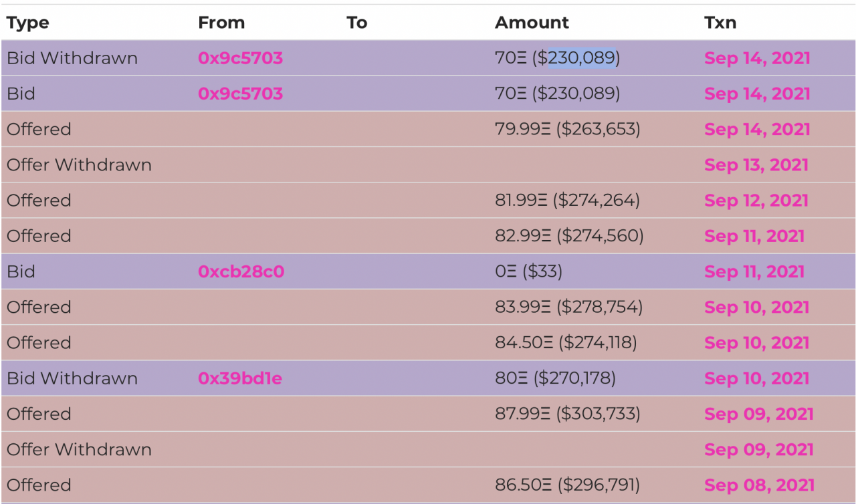Click the Type column header
856x504 pixels.
[27, 23]
